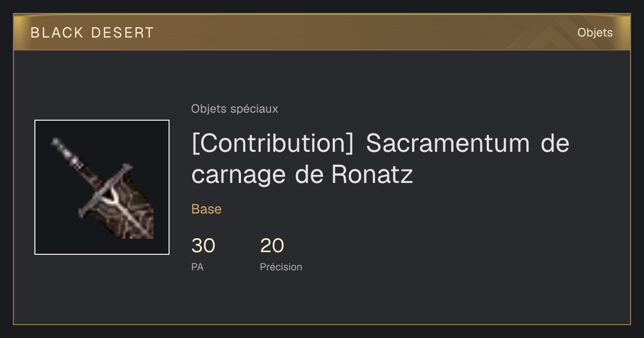This screenshot has height=338, width=644.
Task: Select the Objets spéciaux category label
Action: (x=235, y=109)
